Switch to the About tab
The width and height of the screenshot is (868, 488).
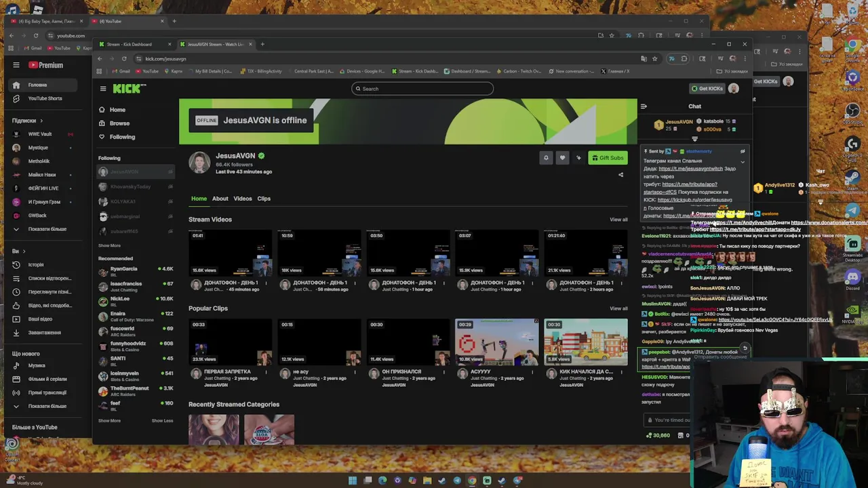point(220,199)
